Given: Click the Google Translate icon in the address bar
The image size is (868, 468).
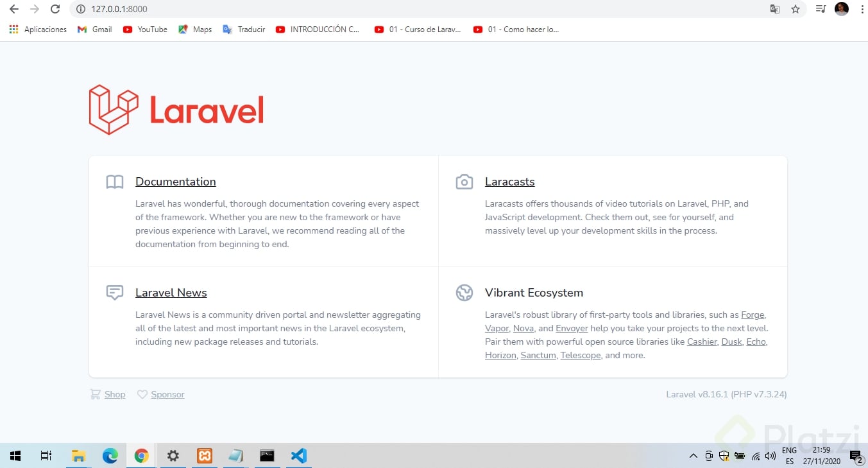Looking at the screenshot, I should [774, 10].
